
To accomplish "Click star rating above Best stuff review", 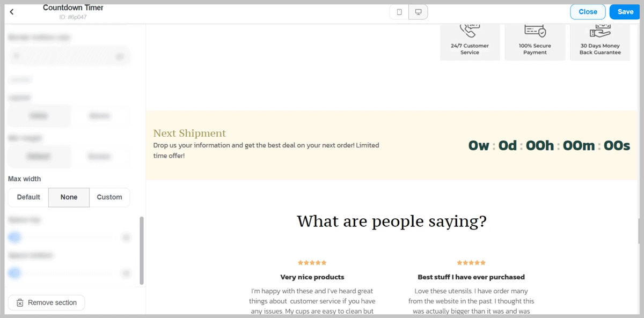I will [471, 263].
